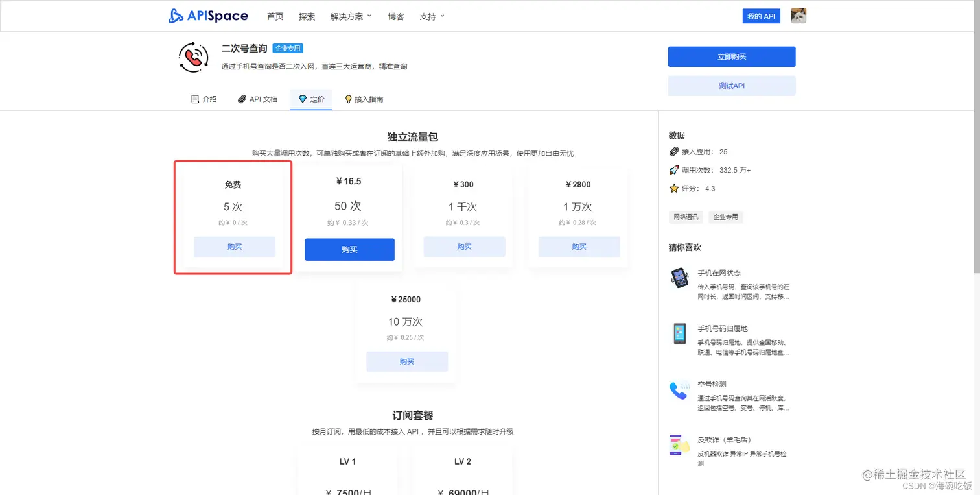
Task: Expand the 支持 dropdown menu
Action: [430, 16]
